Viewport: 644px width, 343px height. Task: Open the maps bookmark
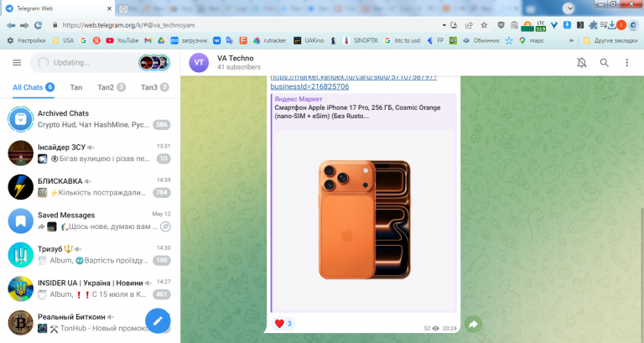point(532,40)
